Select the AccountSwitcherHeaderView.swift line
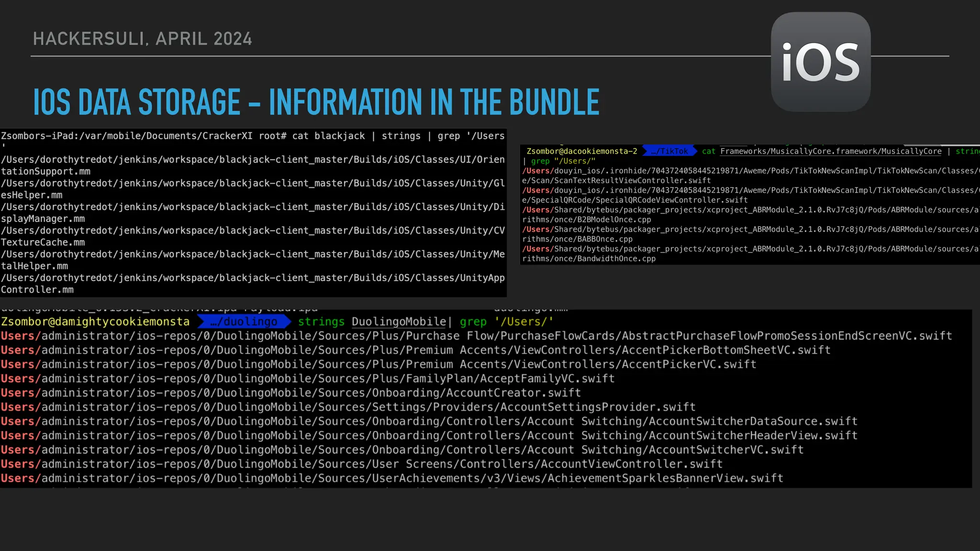The width and height of the screenshot is (980, 551). 429,436
